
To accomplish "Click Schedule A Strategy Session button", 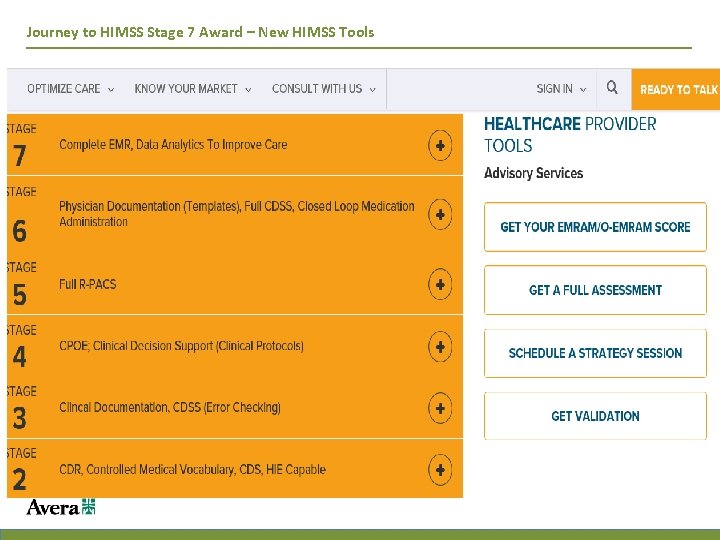I will click(595, 353).
